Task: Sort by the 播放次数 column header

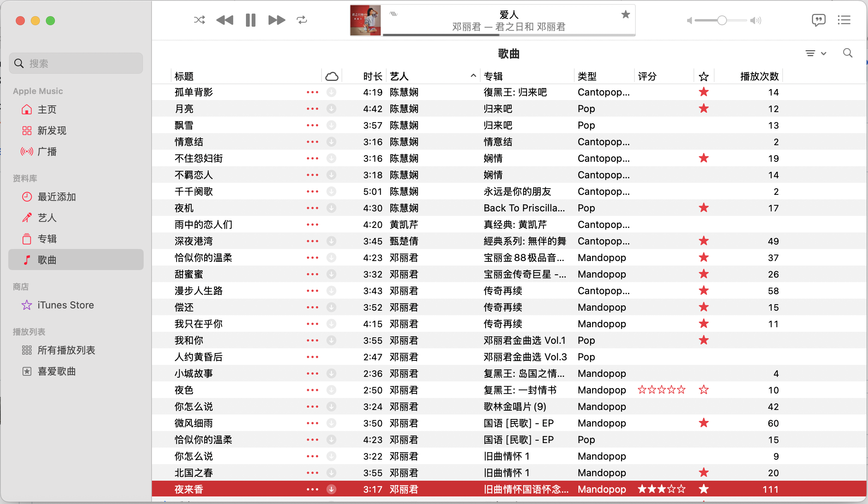Action: pyautogui.click(x=748, y=76)
